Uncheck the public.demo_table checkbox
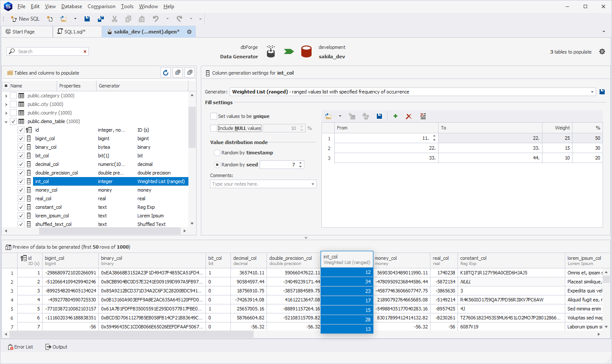This screenshot has height=364, width=612. tap(13, 121)
